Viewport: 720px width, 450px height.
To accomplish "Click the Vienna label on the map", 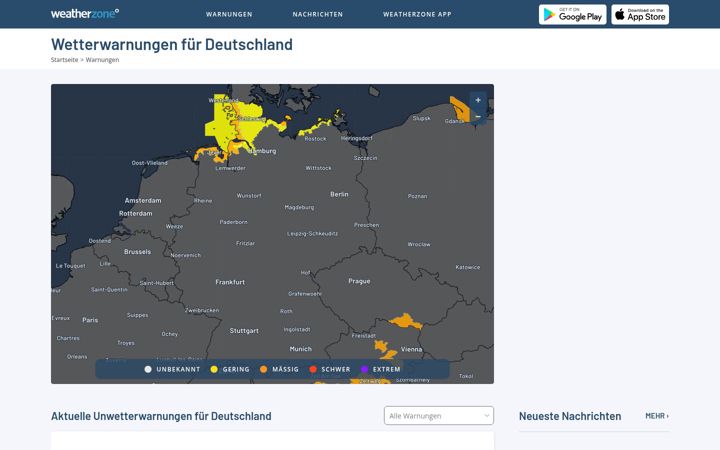I will [x=411, y=349].
